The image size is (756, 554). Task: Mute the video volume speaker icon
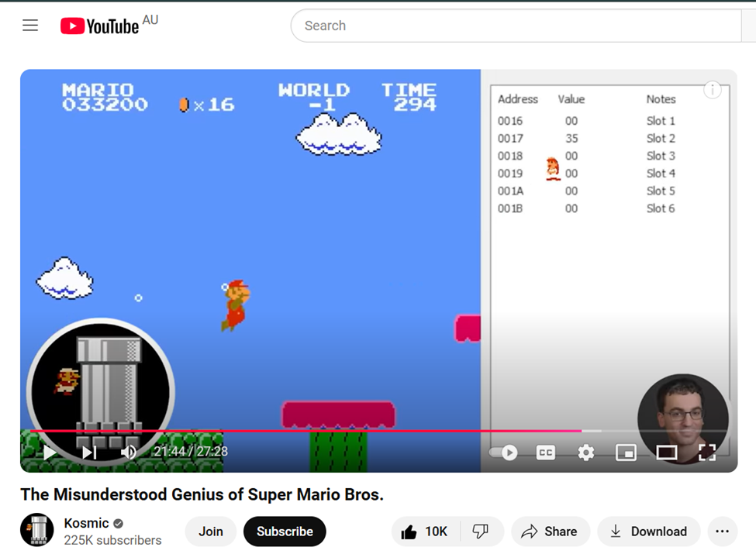[x=129, y=452]
